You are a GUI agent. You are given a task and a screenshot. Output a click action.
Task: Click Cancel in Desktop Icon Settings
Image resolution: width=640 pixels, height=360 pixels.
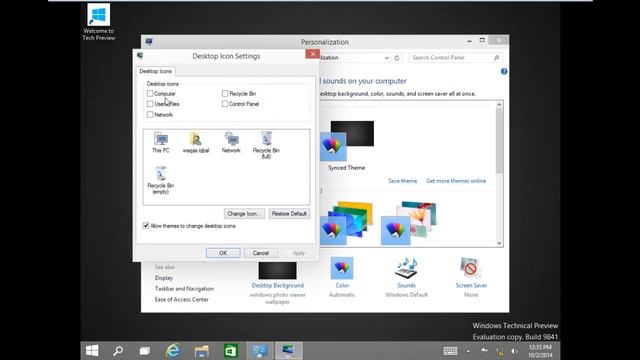click(x=261, y=253)
